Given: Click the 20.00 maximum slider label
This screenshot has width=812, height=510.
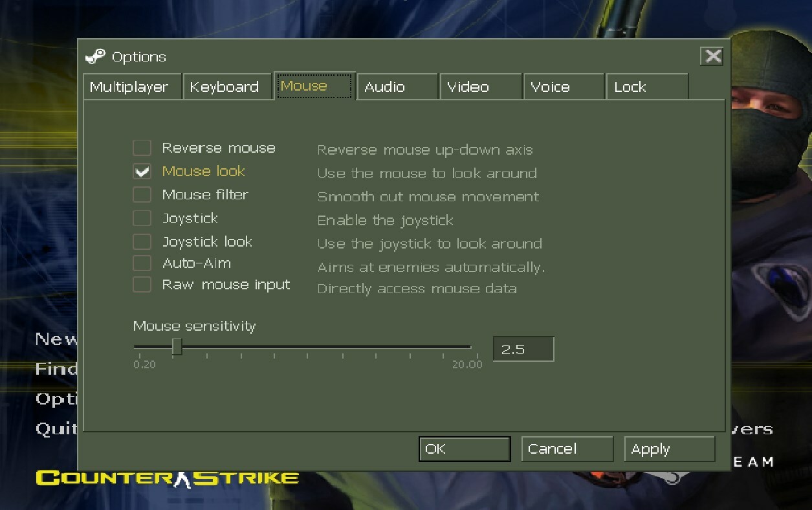Looking at the screenshot, I should 467,364.
